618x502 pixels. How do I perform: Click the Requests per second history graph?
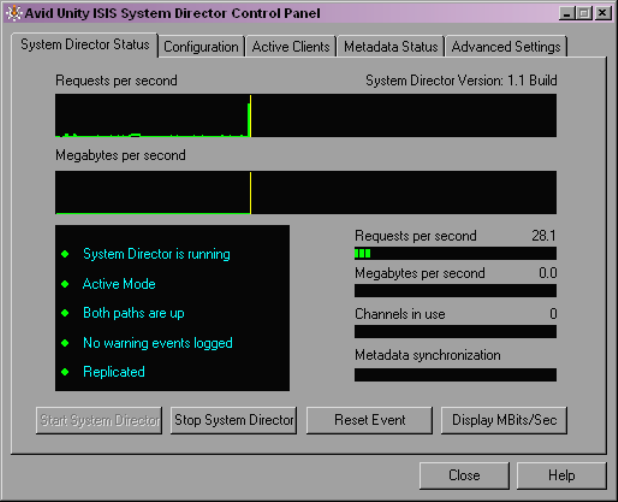(x=306, y=115)
